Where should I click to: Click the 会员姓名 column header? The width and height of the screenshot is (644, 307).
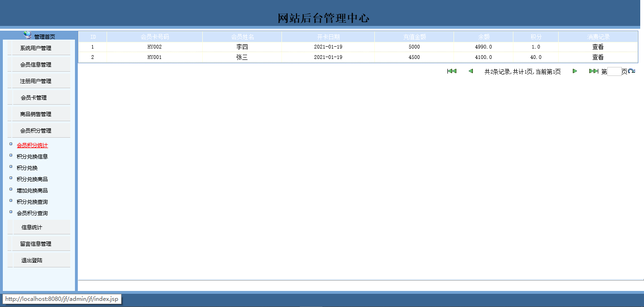tap(242, 37)
